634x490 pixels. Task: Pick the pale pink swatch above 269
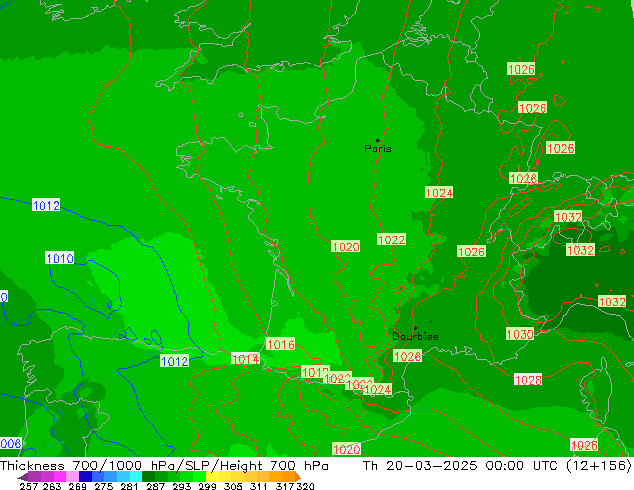(x=72, y=476)
